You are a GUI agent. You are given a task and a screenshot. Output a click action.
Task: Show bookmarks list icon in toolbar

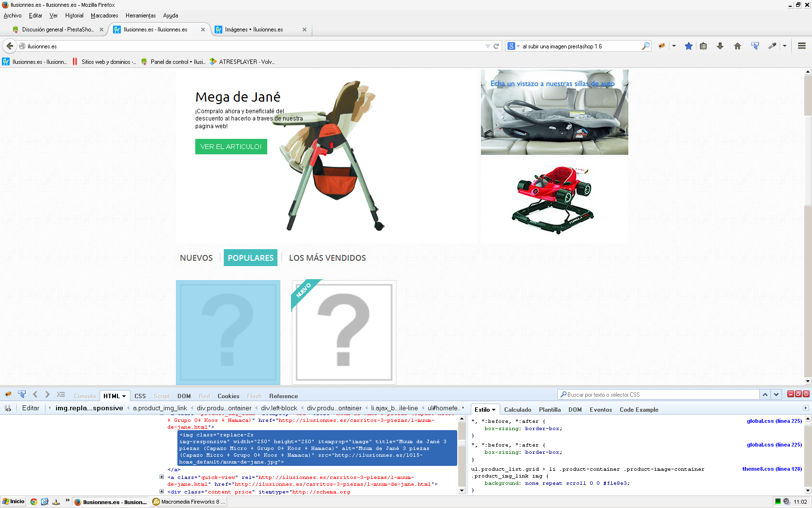point(703,46)
